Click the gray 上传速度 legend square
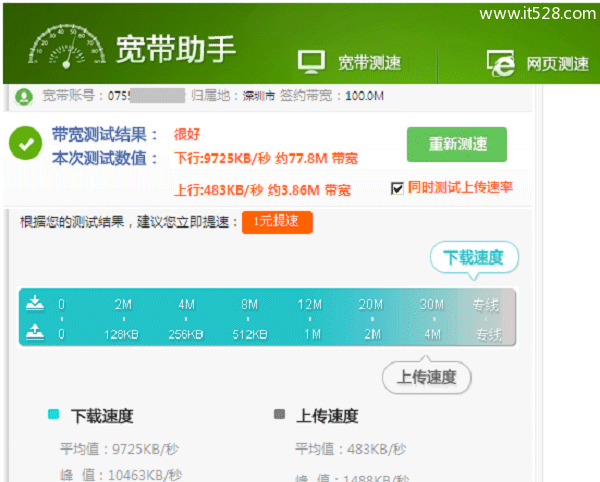Image resolution: width=600 pixels, height=482 pixels. pos(280,414)
